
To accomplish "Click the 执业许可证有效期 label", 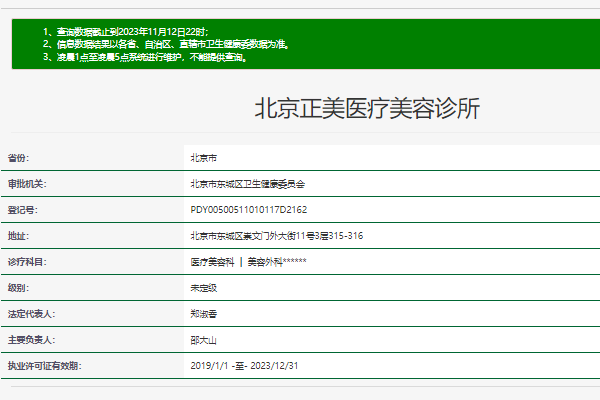I will pyautogui.click(x=44, y=366).
